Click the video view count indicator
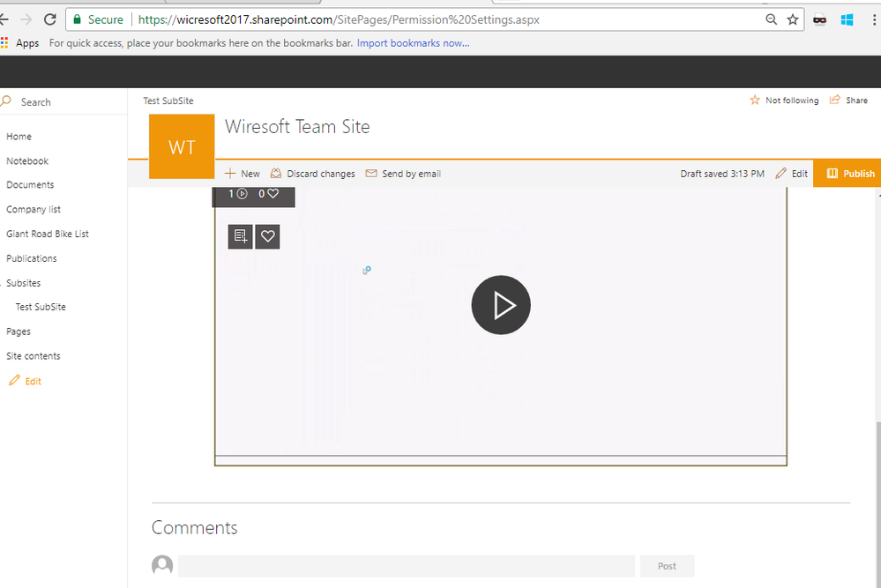The image size is (881, 588). pos(238,194)
